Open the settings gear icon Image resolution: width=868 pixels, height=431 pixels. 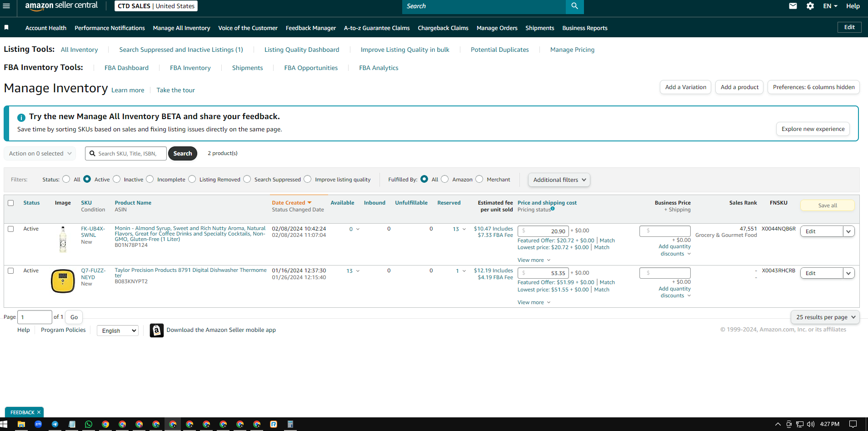810,6
